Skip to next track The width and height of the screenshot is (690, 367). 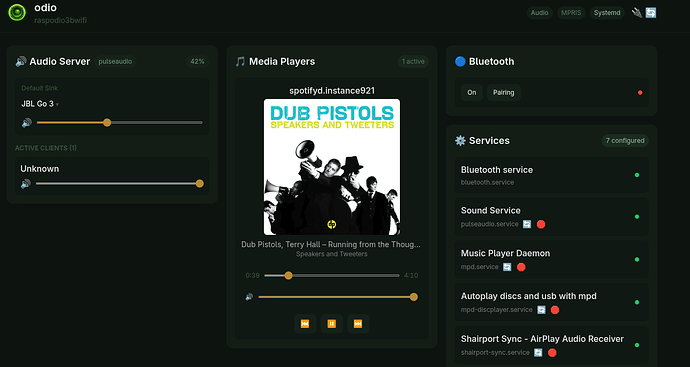[x=358, y=324]
